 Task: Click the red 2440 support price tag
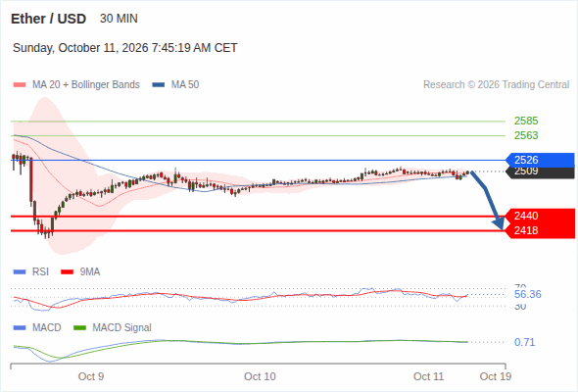(540, 216)
